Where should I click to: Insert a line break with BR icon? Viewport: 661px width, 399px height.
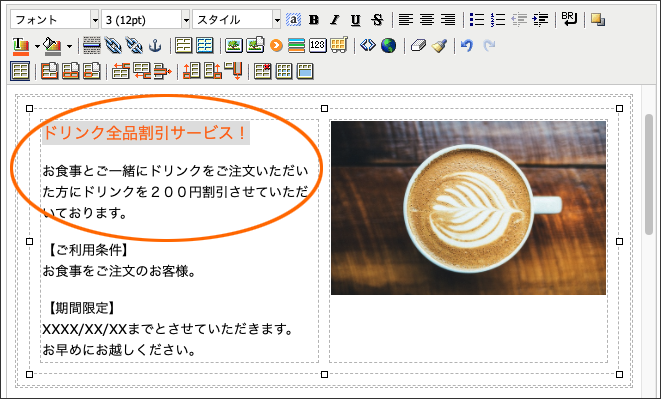[569, 19]
